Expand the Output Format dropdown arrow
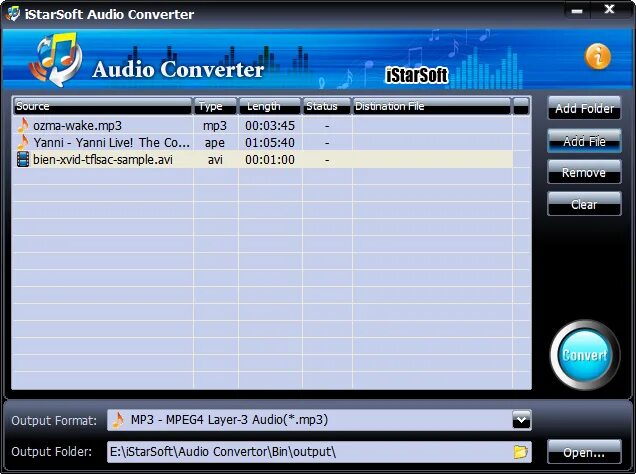Image resolution: width=636 pixels, height=474 pixels. 521,420
